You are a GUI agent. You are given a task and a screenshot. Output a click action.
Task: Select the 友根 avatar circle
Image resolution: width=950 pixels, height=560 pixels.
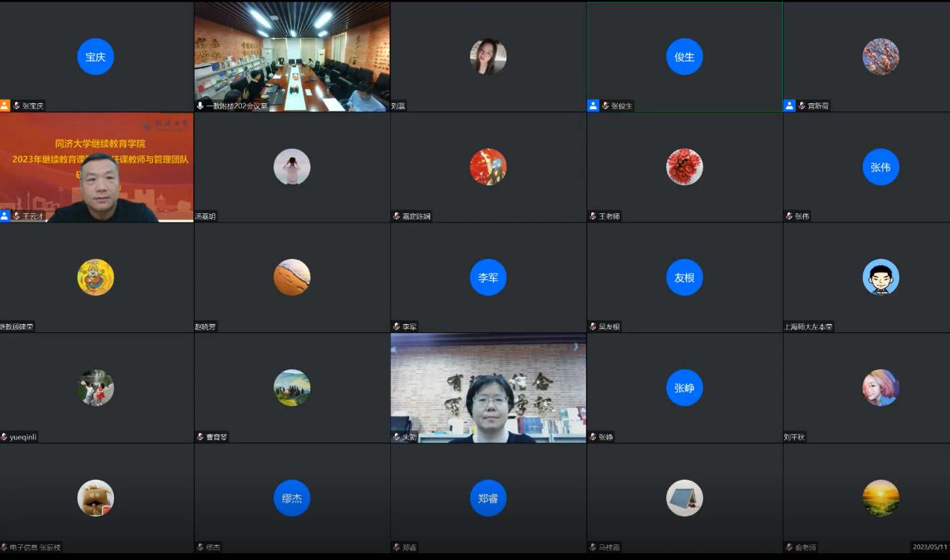[684, 277]
